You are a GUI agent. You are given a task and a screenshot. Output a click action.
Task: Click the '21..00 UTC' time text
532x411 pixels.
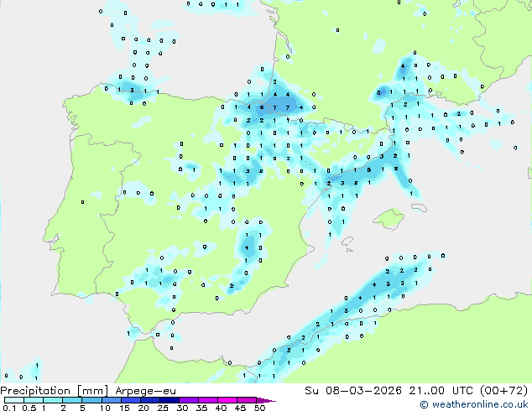pyautogui.click(x=441, y=391)
